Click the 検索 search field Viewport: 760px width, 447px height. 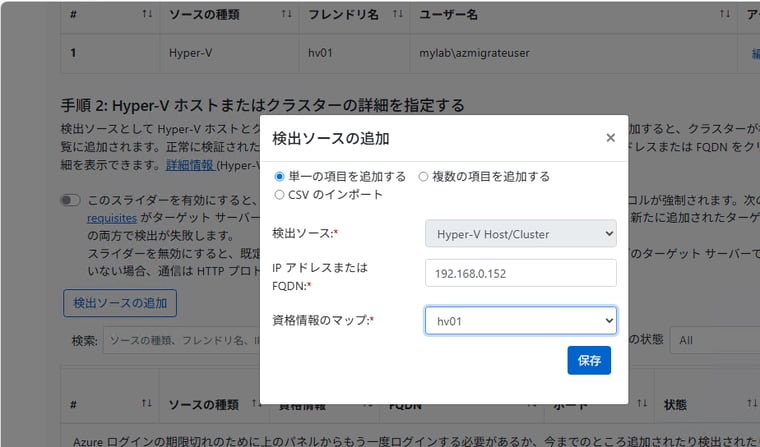pos(182,340)
